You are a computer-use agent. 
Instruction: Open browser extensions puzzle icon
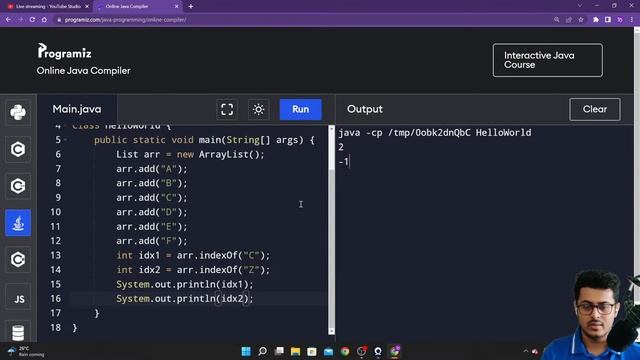click(x=596, y=20)
